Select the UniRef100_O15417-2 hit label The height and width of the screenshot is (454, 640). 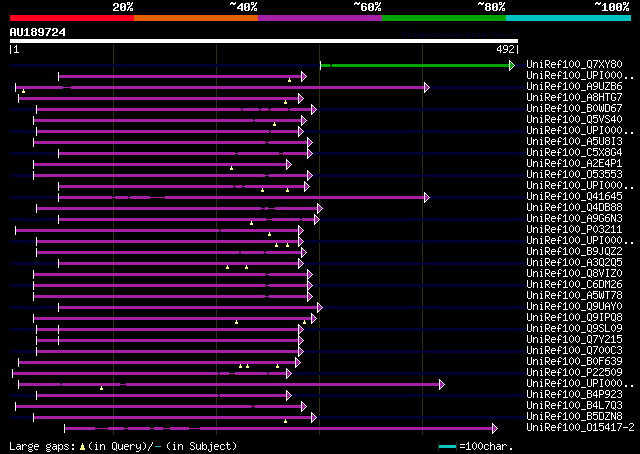580,427
